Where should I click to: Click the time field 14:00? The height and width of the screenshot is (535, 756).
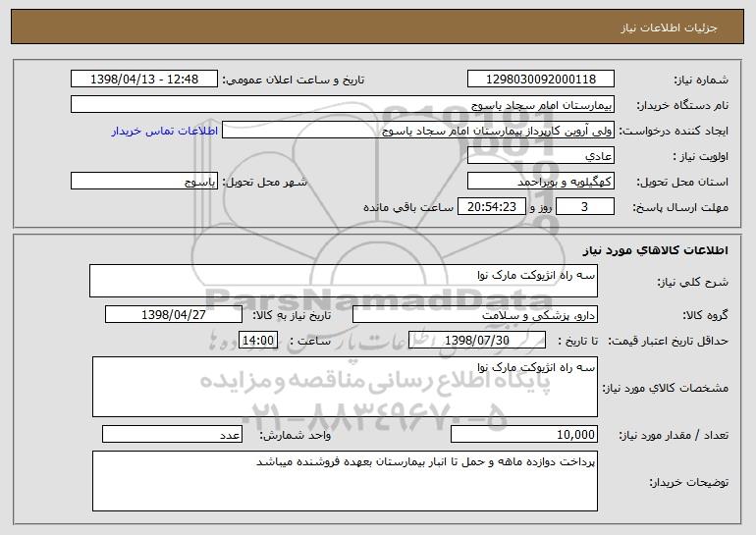258,341
